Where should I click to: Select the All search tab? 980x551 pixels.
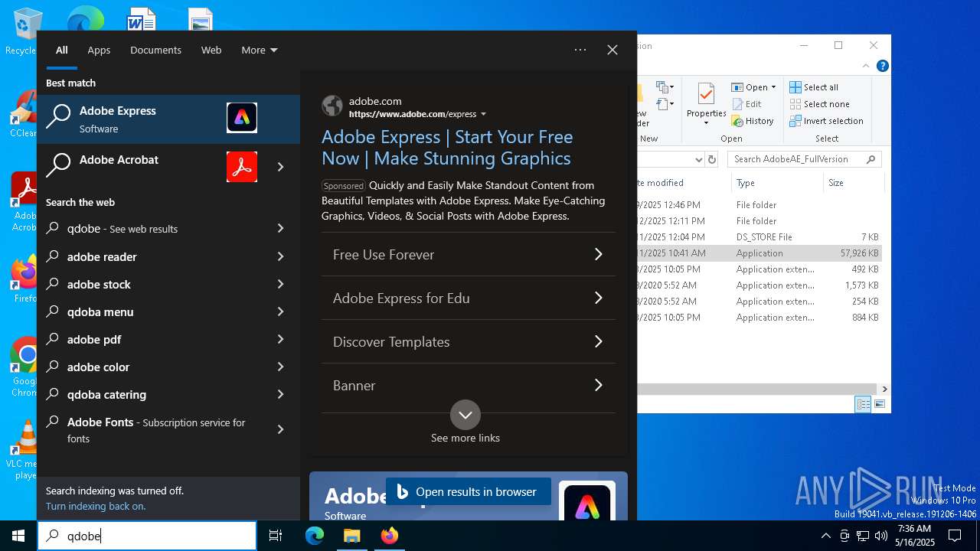(x=62, y=50)
